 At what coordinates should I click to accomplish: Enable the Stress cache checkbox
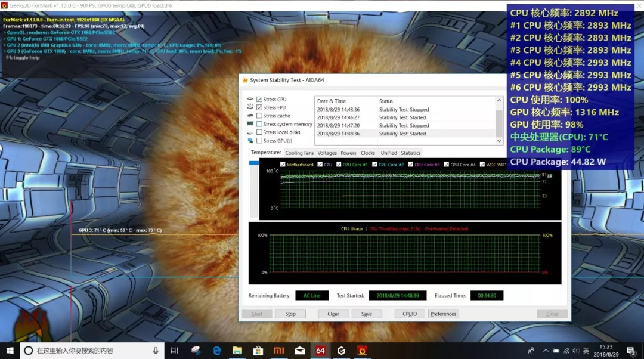point(261,116)
